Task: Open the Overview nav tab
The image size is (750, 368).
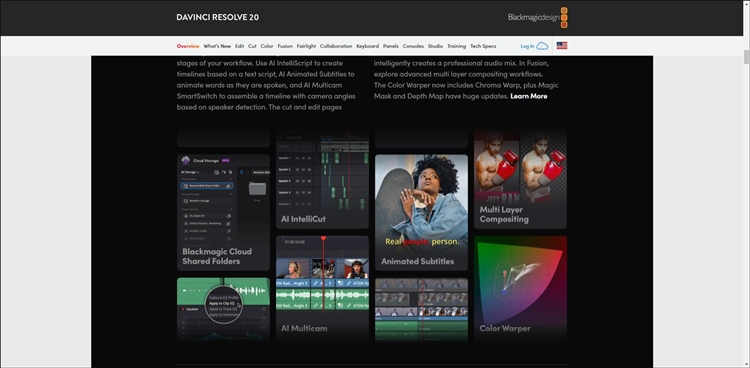Action: (x=188, y=46)
